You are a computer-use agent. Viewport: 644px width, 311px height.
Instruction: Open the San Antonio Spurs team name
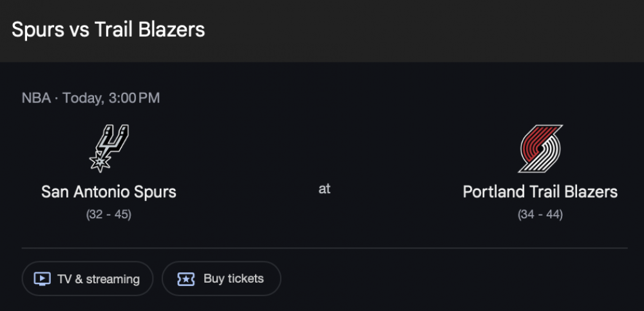tap(109, 191)
